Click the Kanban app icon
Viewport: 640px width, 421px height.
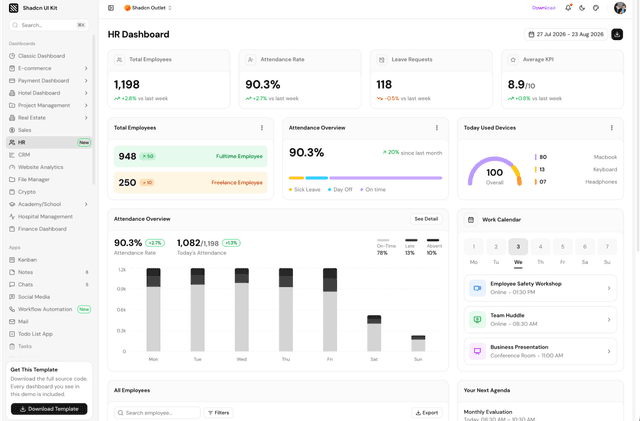pyautogui.click(x=12, y=260)
